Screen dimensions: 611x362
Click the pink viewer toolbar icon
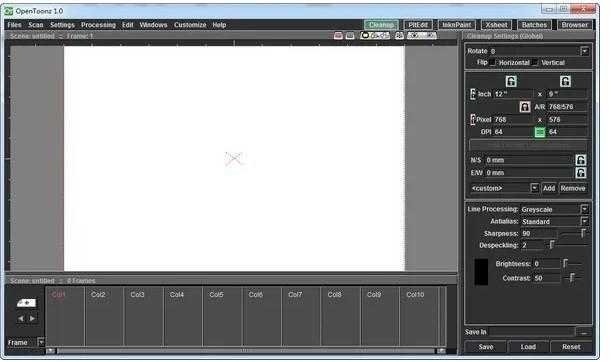tap(338, 35)
